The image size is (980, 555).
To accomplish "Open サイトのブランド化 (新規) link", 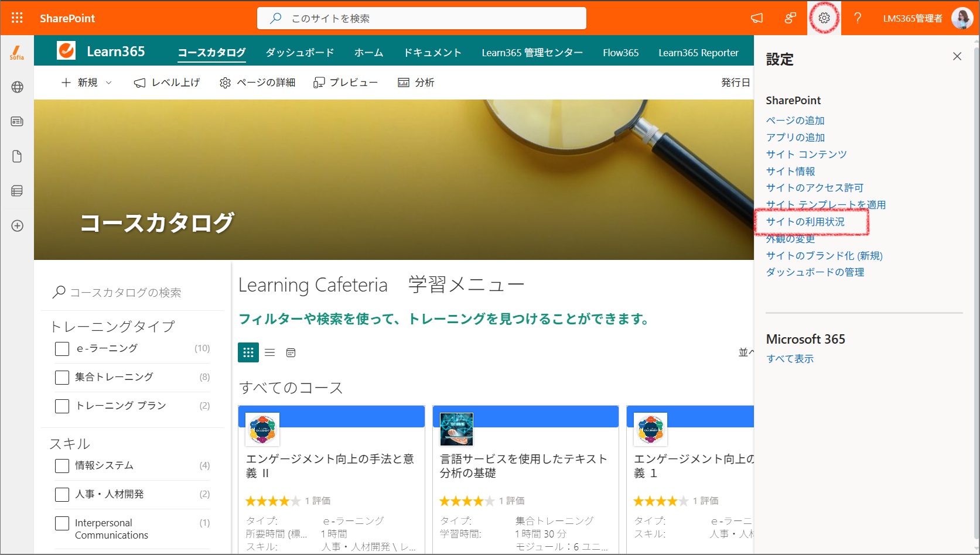I will point(824,255).
